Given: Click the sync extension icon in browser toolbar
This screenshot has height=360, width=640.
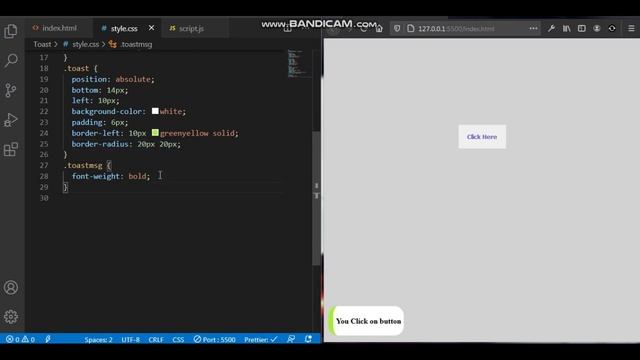Looking at the screenshot, I should (x=612, y=29).
